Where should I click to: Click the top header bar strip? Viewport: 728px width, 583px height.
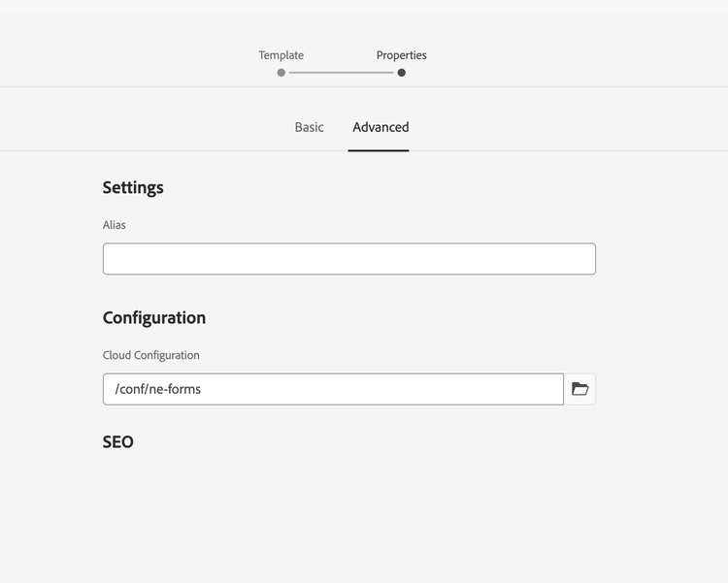pyautogui.click(x=364, y=7)
